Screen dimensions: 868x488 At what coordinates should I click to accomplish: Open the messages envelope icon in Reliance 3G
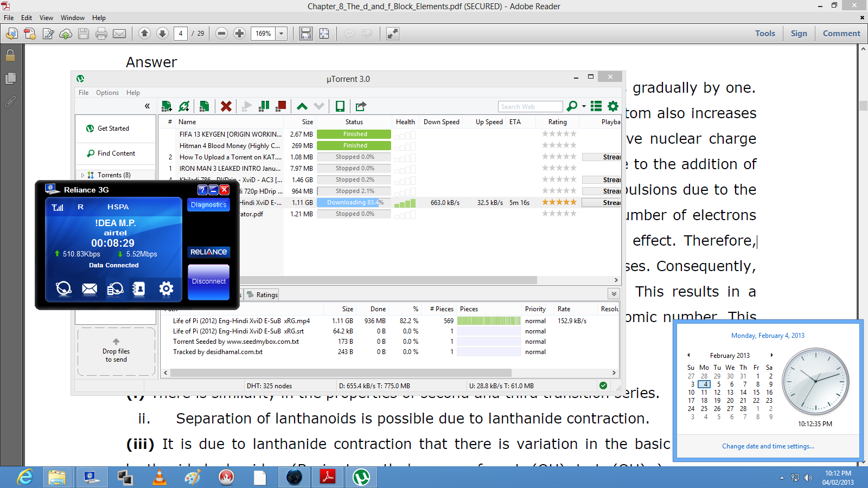(90, 289)
